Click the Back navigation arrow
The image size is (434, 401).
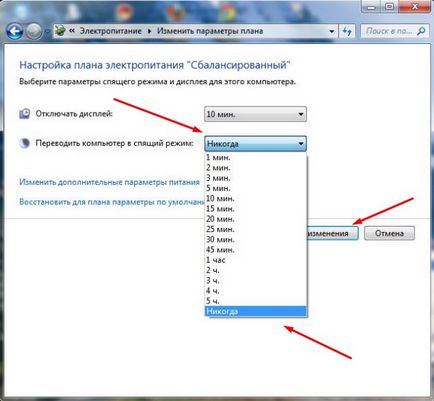(15, 32)
